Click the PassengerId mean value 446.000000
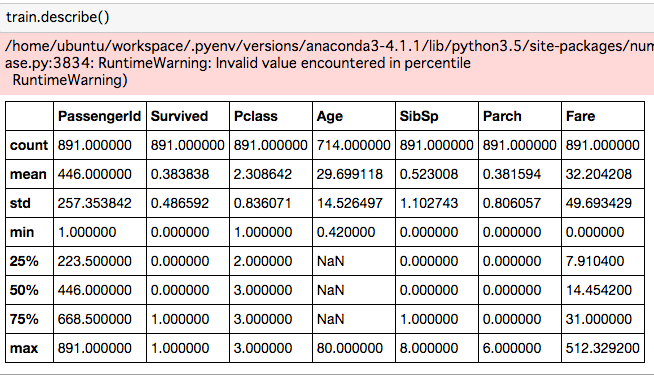654x376 pixels. click(x=95, y=174)
